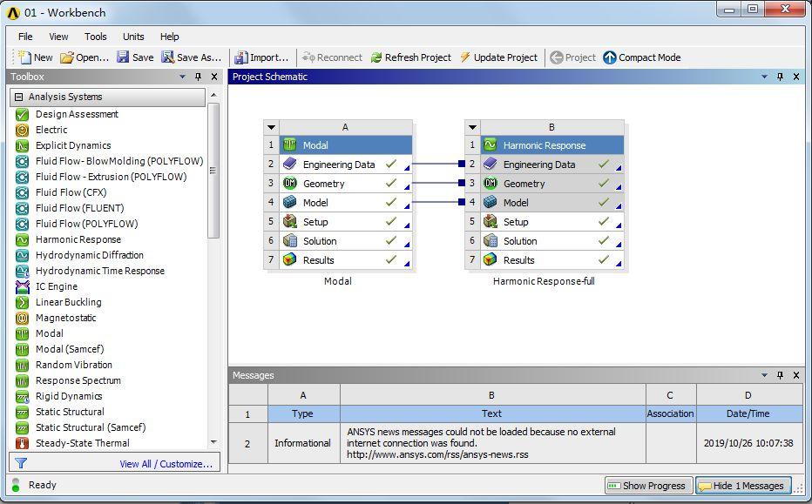This screenshot has width=812, height=504.
Task: Click the Harmonic Response title cell in system B
Action: [x=552, y=145]
